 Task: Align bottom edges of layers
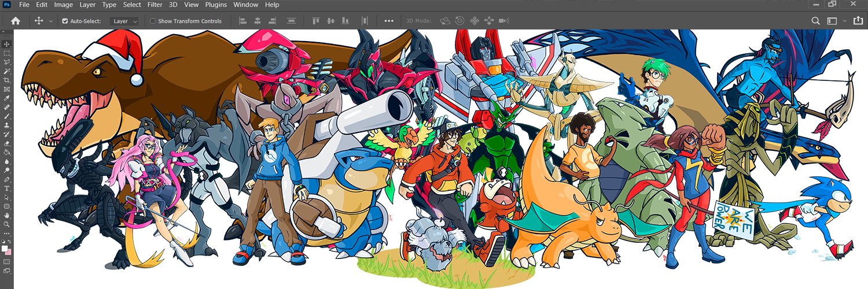[x=345, y=21]
